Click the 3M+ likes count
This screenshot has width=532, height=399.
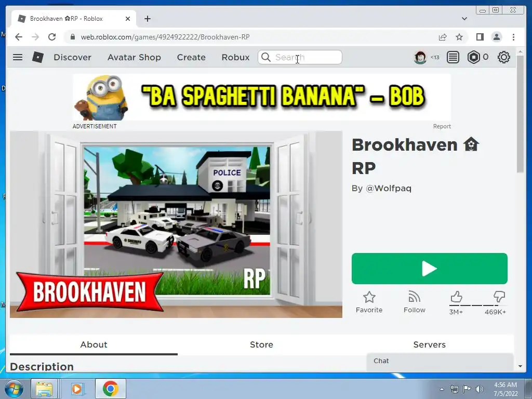(x=456, y=312)
